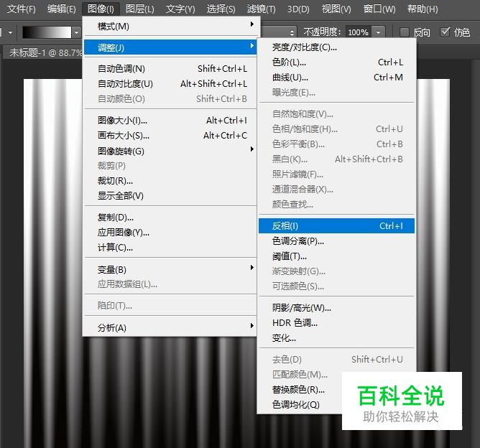Image resolution: width=480 pixels, height=448 pixels.
Task: Open the tool preset dropdown arrow
Action: tap(10, 32)
